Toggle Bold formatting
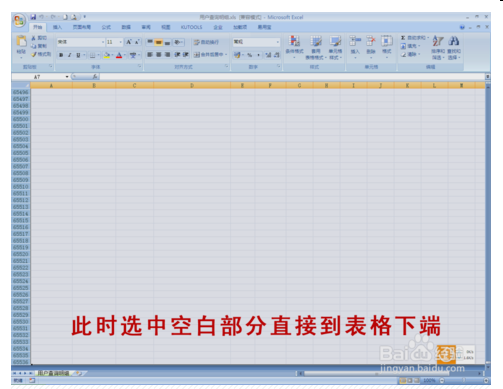 (x=61, y=55)
